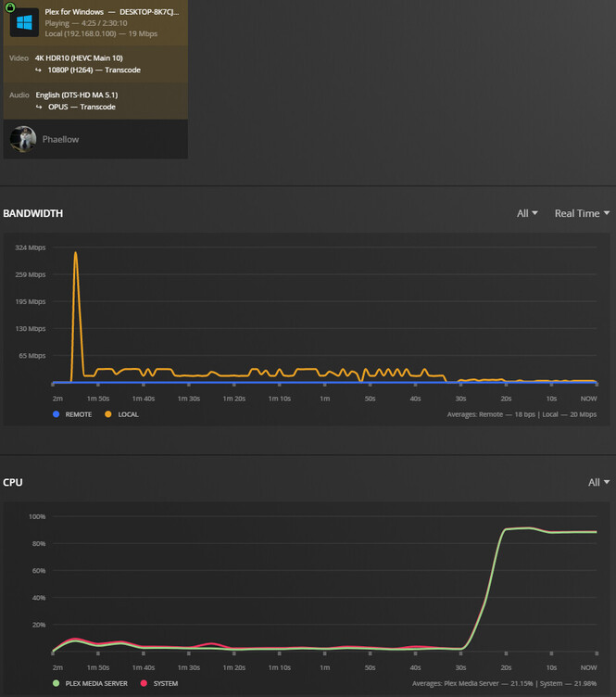Click the Audio label on the session card
Image resolution: width=616 pixels, height=697 pixels.
19,95
